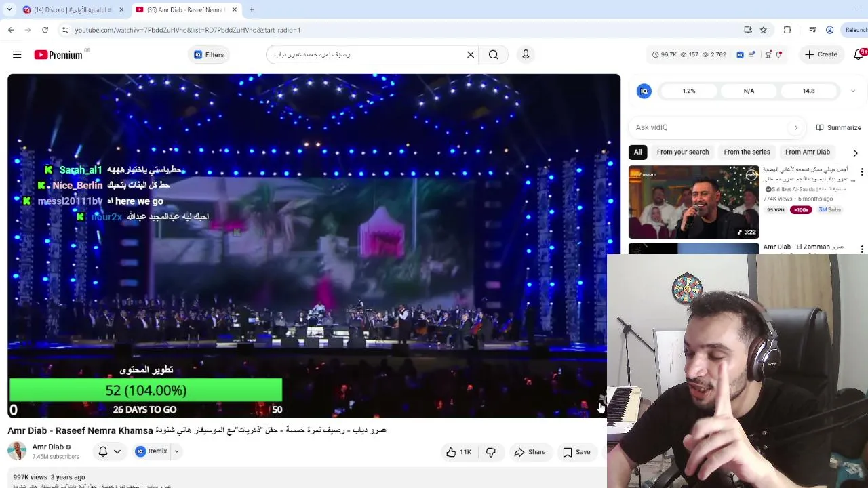View site information icon in address bar
868x488 pixels.
click(x=65, y=30)
